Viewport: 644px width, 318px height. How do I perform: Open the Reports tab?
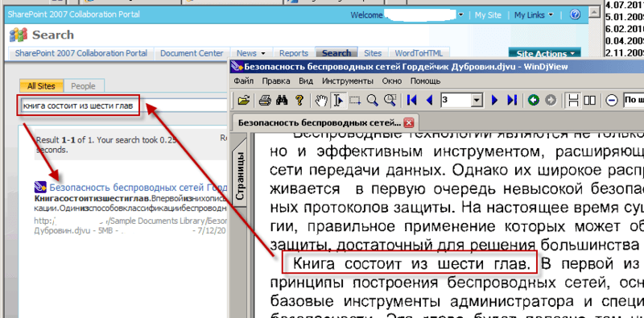pyautogui.click(x=294, y=53)
